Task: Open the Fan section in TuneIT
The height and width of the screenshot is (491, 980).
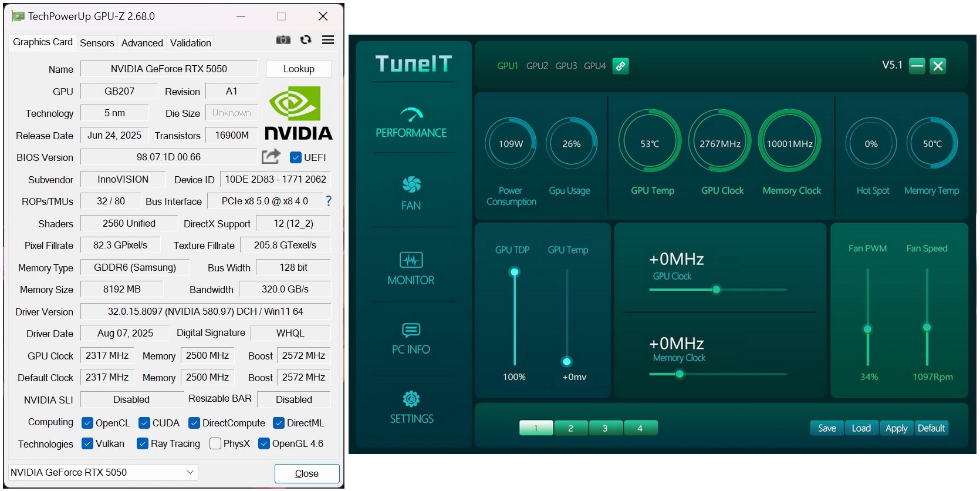Action: point(411,193)
